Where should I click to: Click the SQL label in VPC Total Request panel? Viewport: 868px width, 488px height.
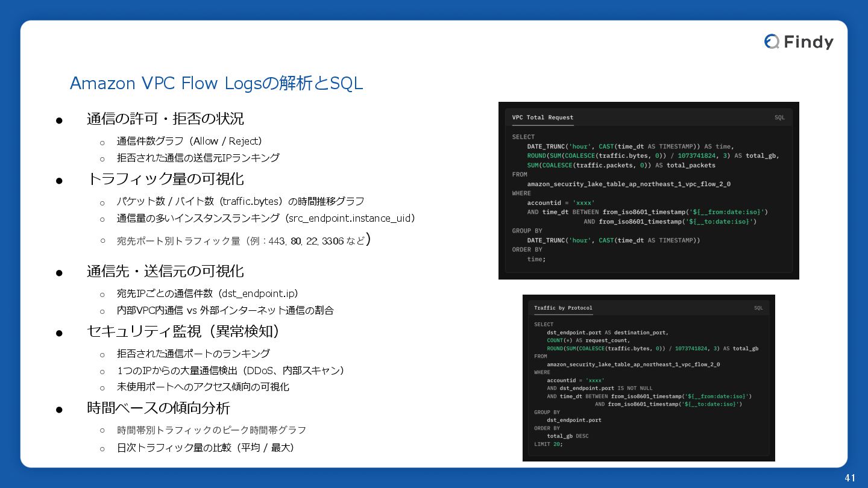[779, 117]
